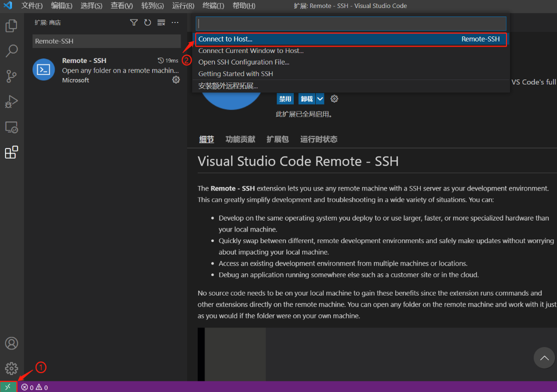Switch to the 运行时状态 tab
557x392 pixels.
319,139
